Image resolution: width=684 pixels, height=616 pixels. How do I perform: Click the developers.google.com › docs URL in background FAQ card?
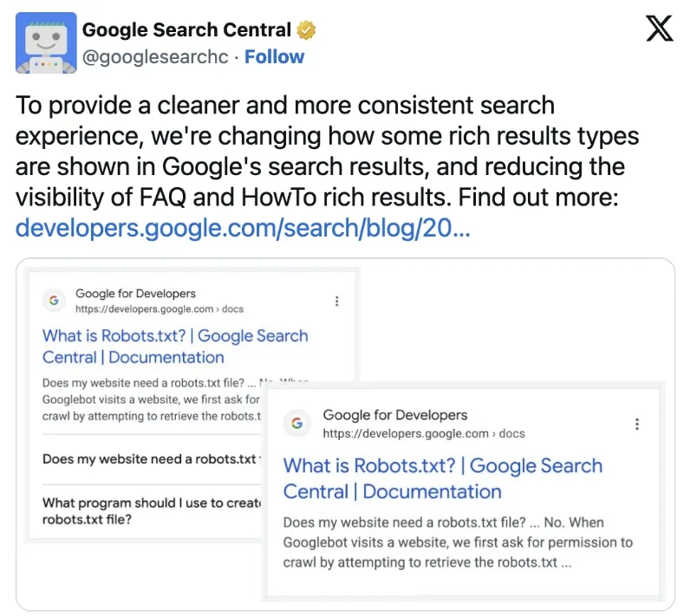(160, 309)
